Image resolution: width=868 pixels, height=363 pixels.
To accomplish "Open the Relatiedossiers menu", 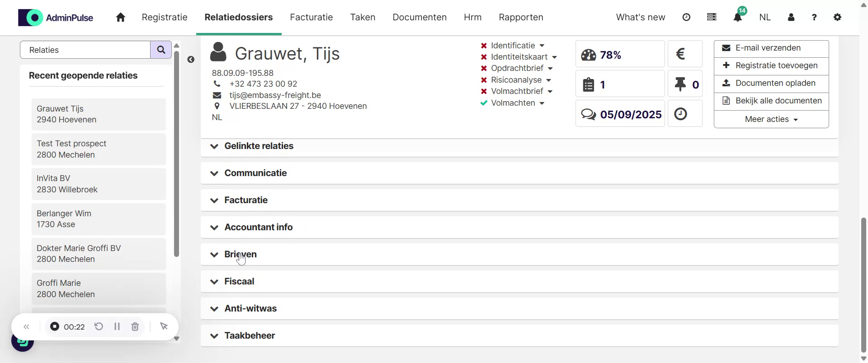I will (239, 17).
